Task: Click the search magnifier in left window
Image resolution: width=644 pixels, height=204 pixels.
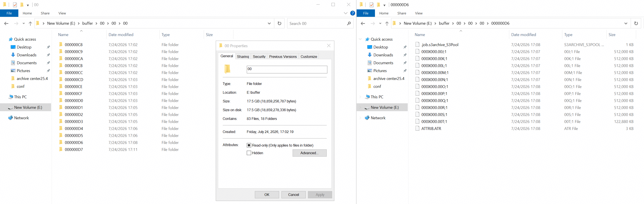Action: 349,23
